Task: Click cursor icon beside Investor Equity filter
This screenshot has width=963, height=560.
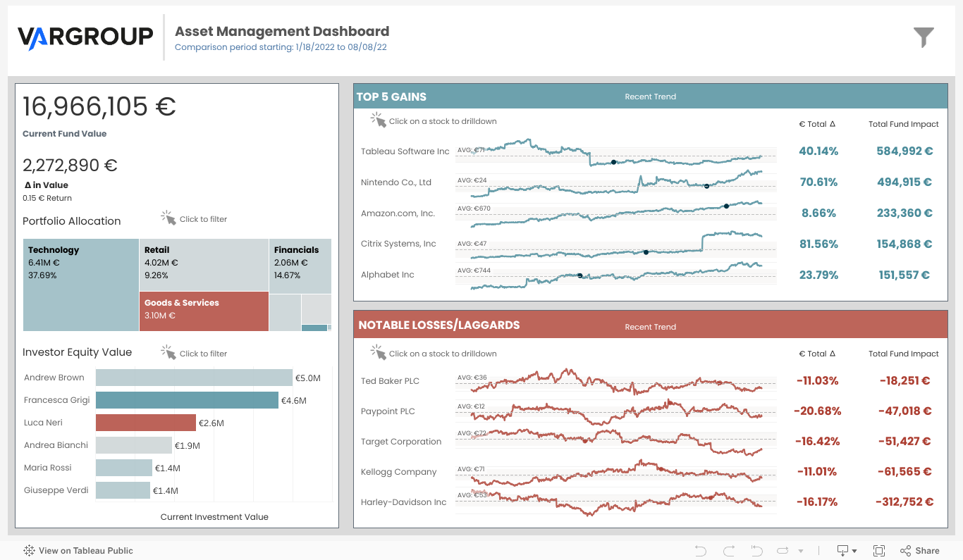Action: tap(168, 352)
